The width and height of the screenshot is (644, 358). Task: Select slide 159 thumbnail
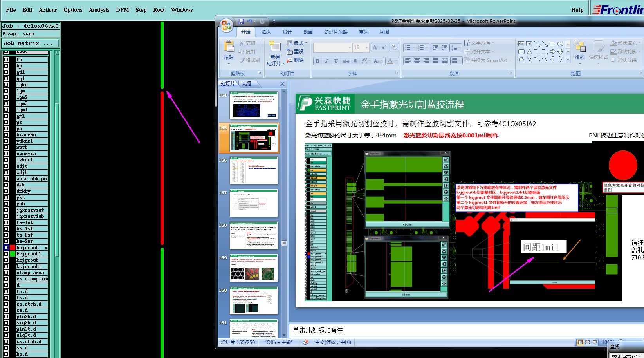tap(254, 268)
